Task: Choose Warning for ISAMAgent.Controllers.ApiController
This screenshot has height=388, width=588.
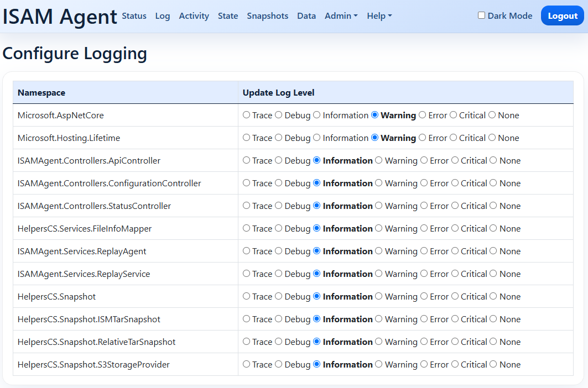Action: [379, 160]
